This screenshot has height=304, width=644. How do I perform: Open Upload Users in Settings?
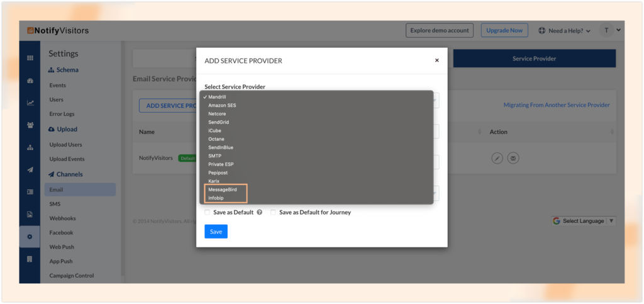click(65, 145)
